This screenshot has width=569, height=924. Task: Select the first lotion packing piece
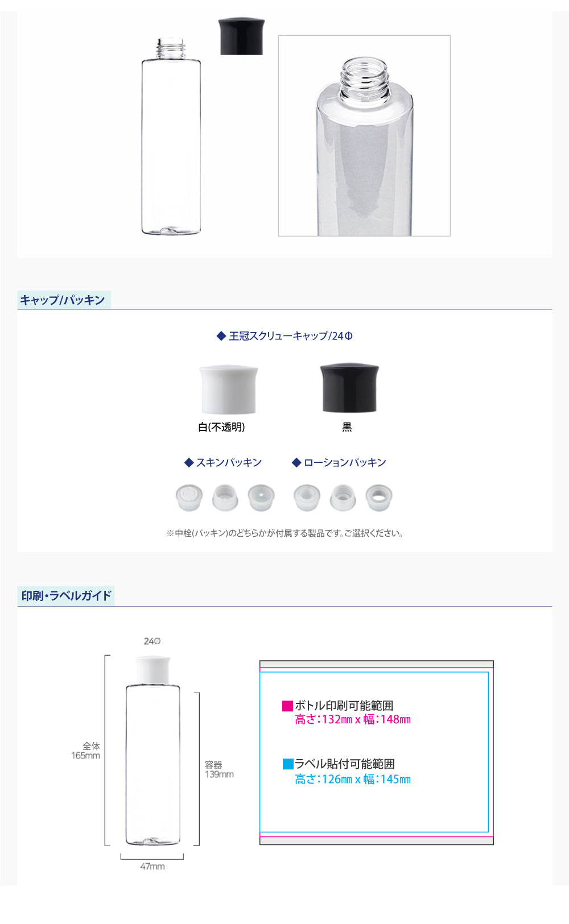[x=307, y=498]
